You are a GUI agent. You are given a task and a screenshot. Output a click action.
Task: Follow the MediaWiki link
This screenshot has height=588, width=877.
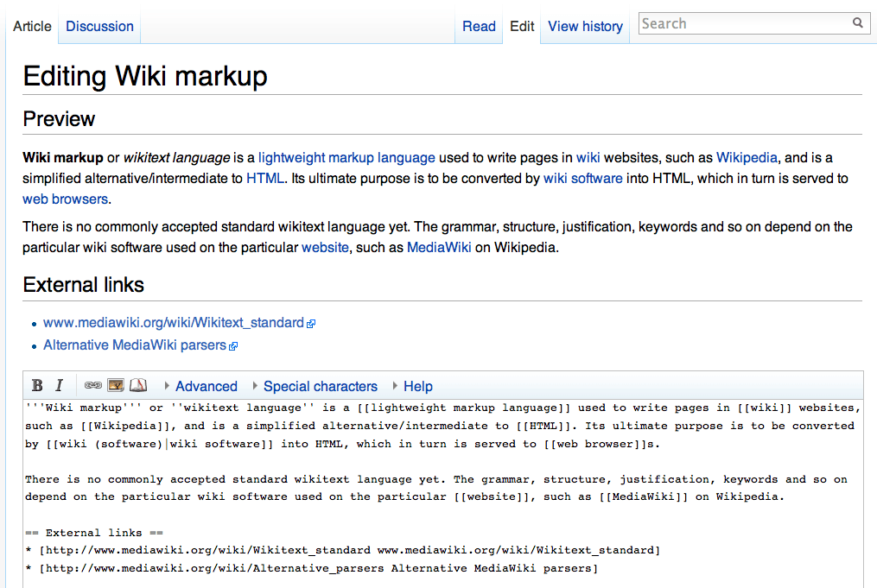coord(438,247)
